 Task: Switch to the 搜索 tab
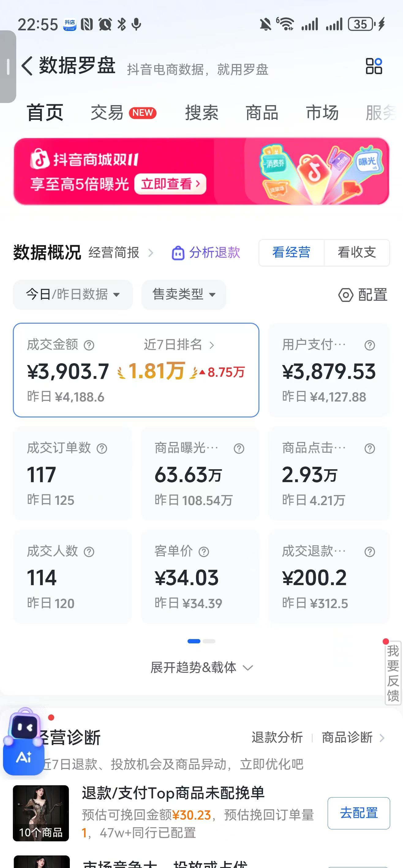tap(202, 112)
